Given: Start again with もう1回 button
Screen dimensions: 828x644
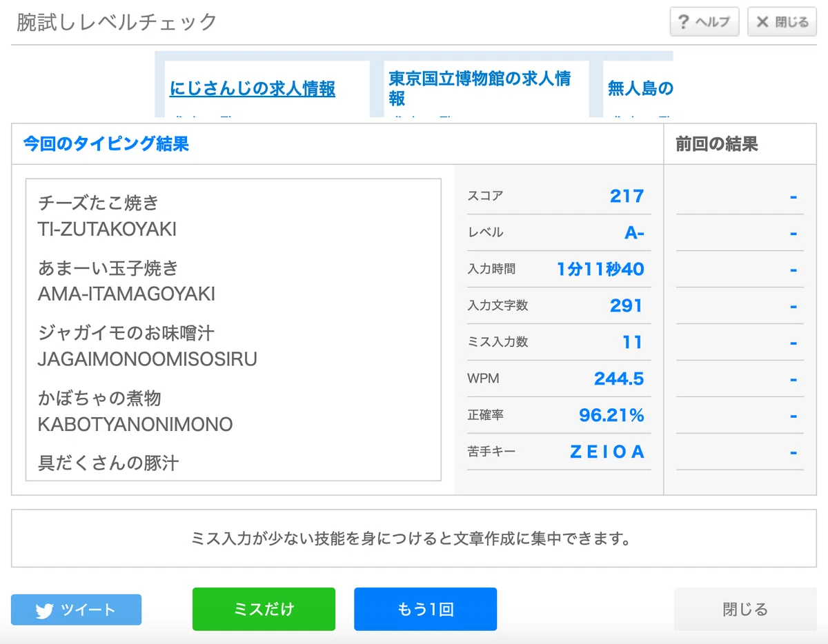Looking at the screenshot, I should 425,610.
